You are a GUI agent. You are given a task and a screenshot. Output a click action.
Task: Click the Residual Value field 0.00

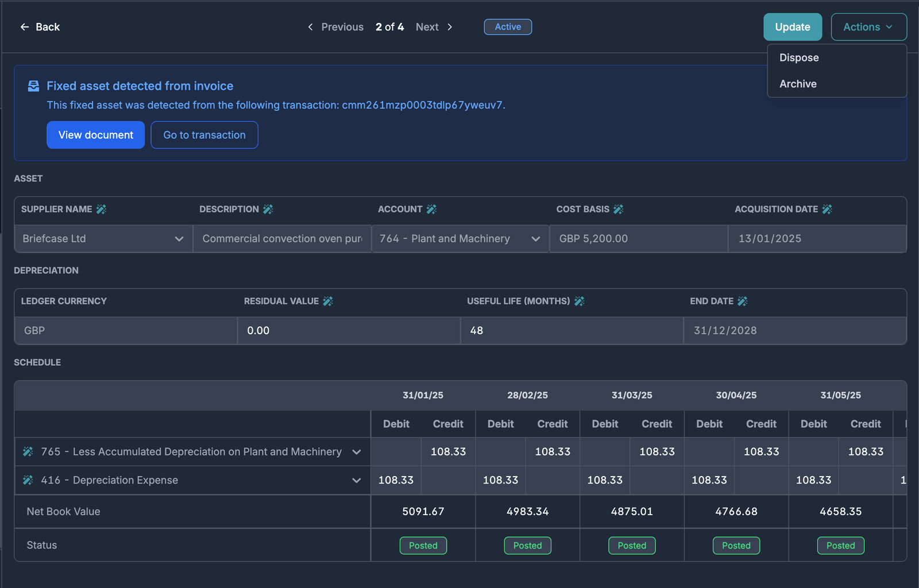349,331
